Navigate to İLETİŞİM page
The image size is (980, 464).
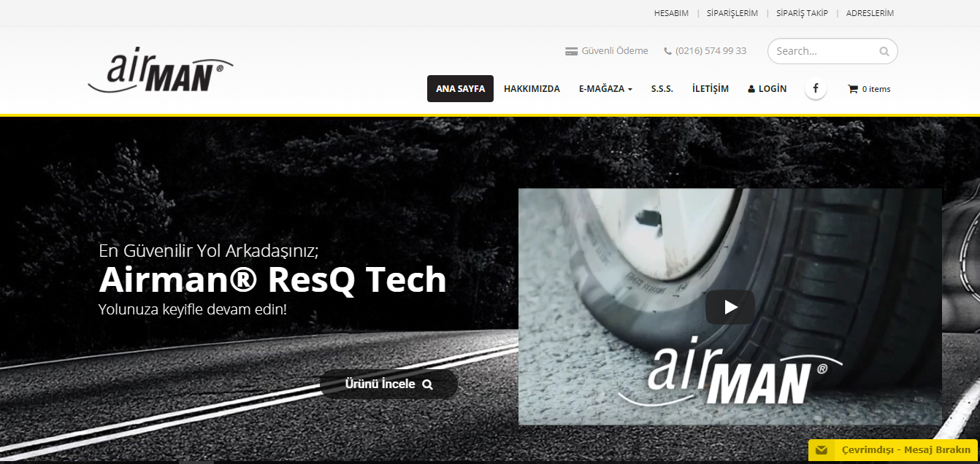(x=710, y=89)
